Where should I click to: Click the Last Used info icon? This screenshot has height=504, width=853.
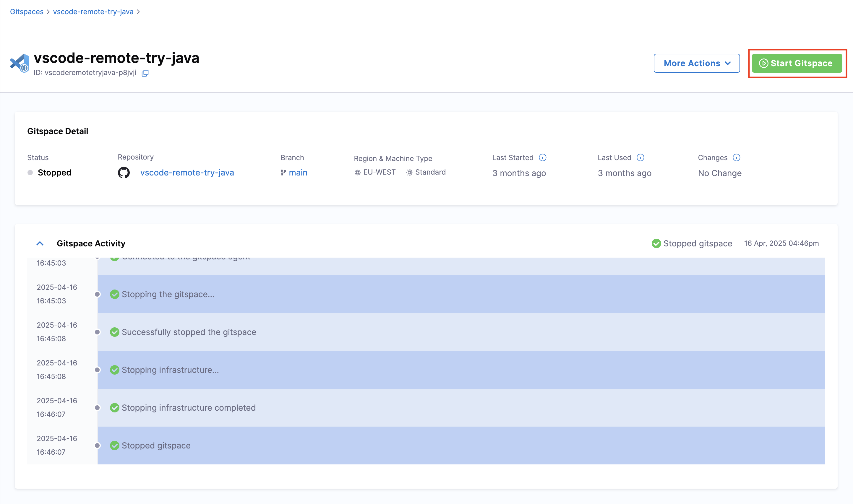(x=640, y=157)
